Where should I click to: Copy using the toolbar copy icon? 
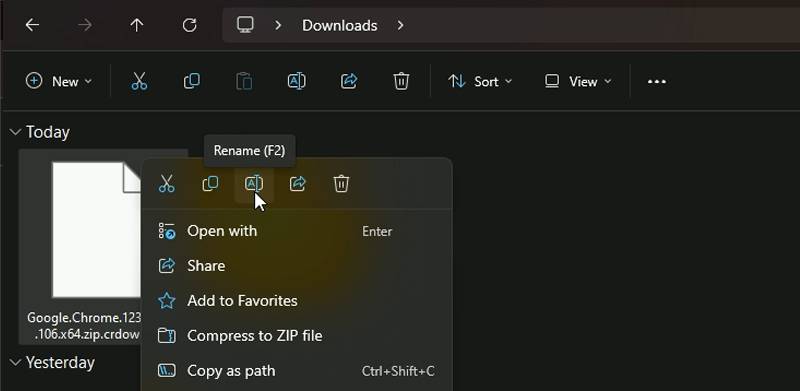click(x=192, y=81)
